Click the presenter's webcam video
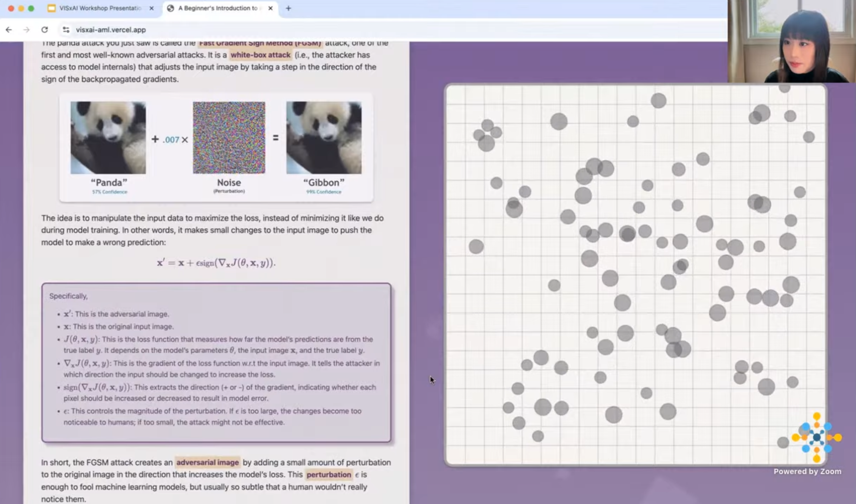 pyautogui.click(x=791, y=41)
